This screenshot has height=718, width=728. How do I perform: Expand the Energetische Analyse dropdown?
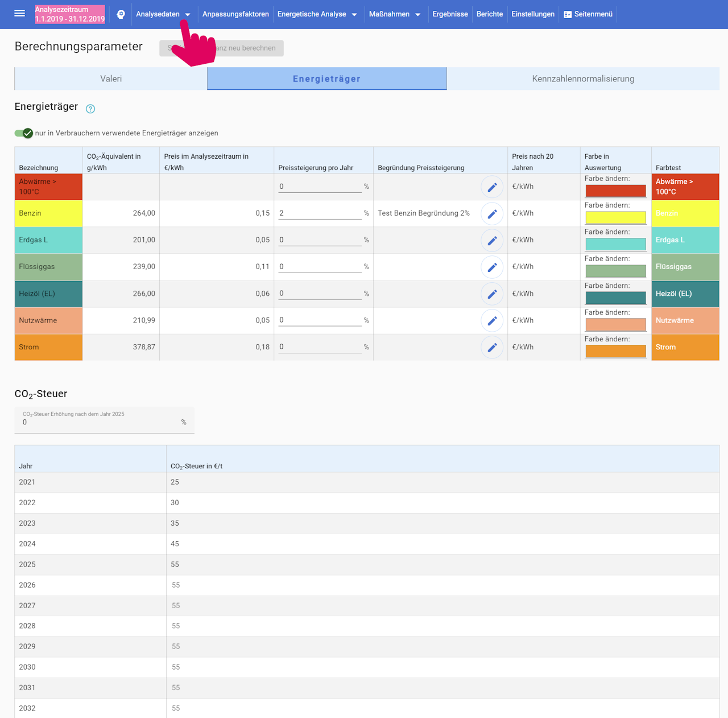tap(317, 14)
